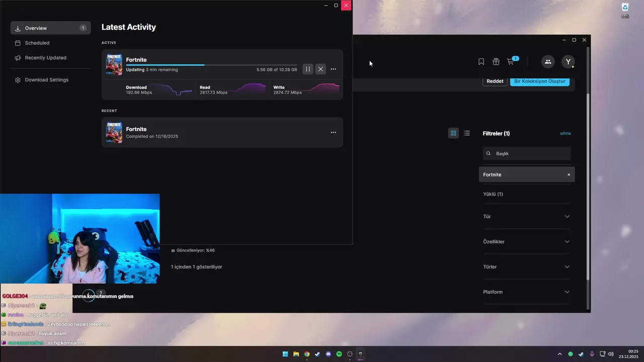Click the Filtreler (1) heading
Screen dimensions: 644x362
click(x=497, y=134)
